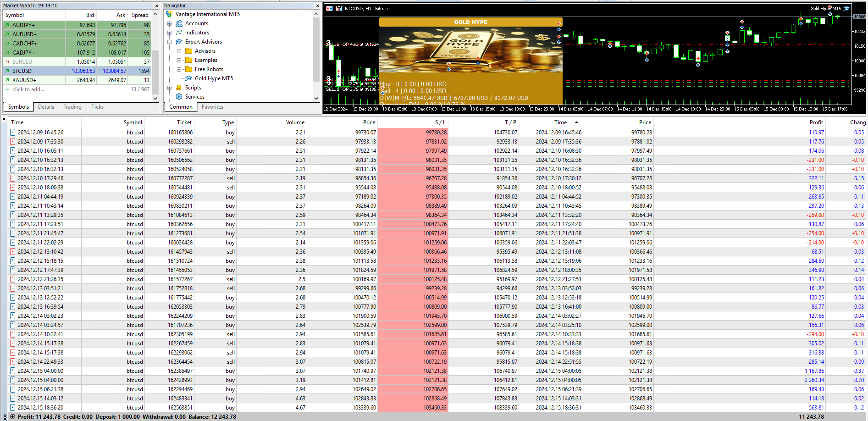Click the Indicators chart icon in Navigator
The width and height of the screenshot is (868, 421).
point(179,33)
